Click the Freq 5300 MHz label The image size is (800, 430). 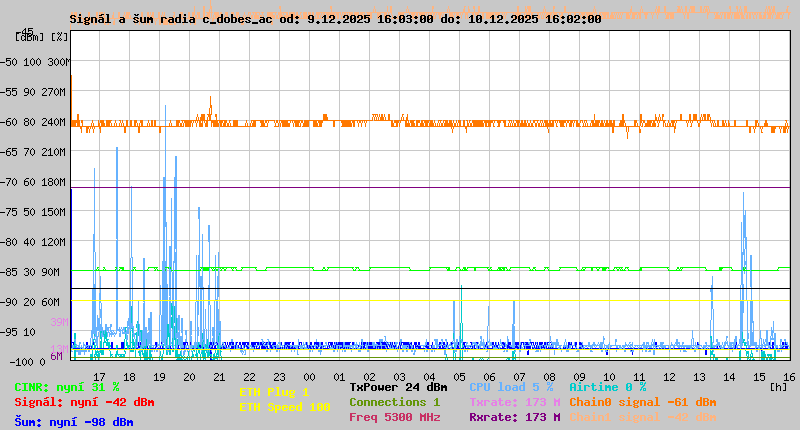pos(394,417)
